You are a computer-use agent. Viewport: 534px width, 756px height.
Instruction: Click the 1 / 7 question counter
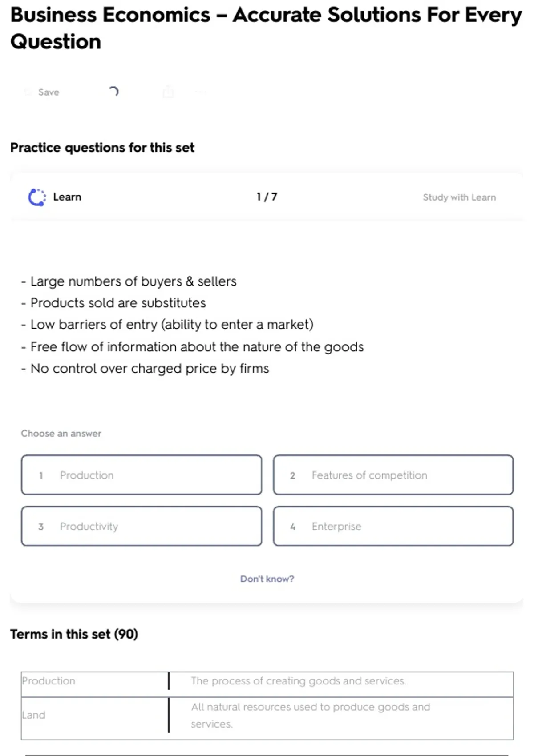click(267, 197)
